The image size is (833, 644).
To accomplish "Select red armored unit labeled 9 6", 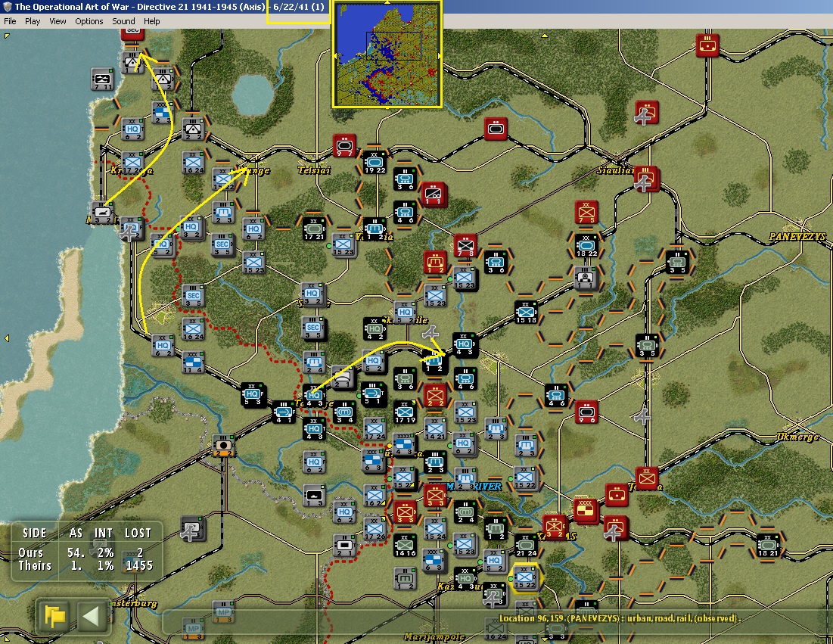I will pyautogui.click(x=586, y=412).
